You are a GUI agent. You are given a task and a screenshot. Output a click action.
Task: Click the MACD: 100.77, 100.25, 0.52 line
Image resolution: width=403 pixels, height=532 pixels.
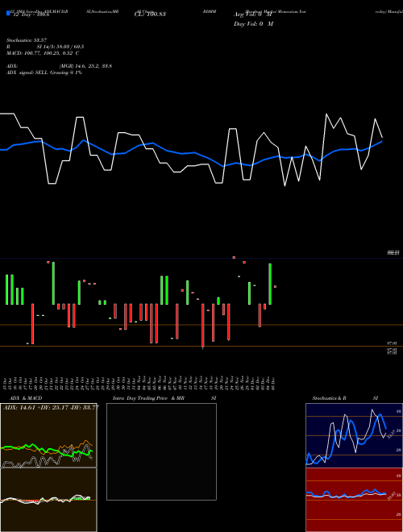pos(43,53)
